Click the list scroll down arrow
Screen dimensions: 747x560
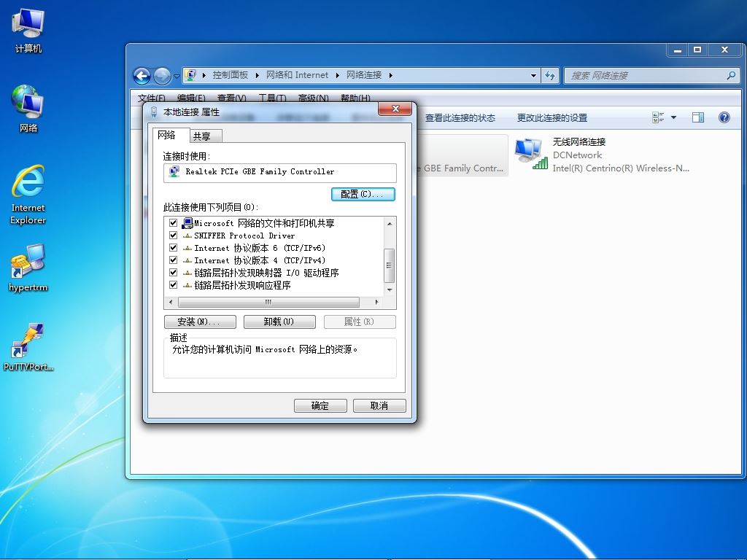coord(390,289)
